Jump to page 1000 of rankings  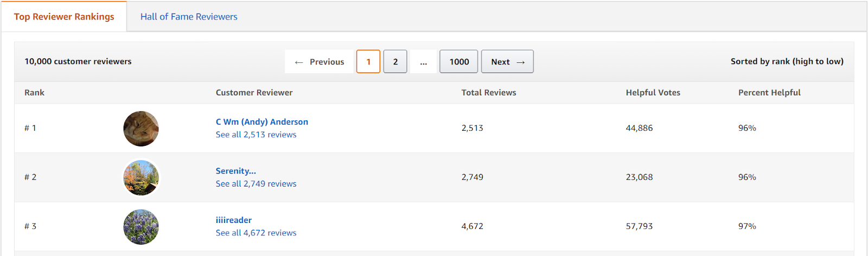(x=459, y=62)
